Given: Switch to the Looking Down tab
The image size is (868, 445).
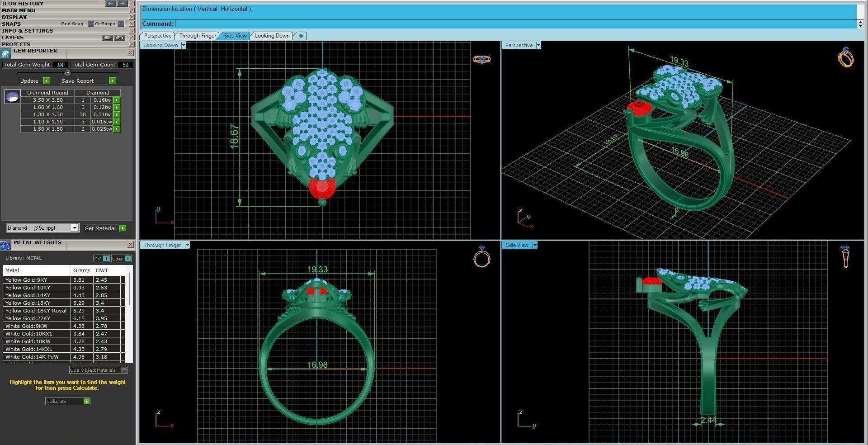Looking at the screenshot, I should pos(272,36).
